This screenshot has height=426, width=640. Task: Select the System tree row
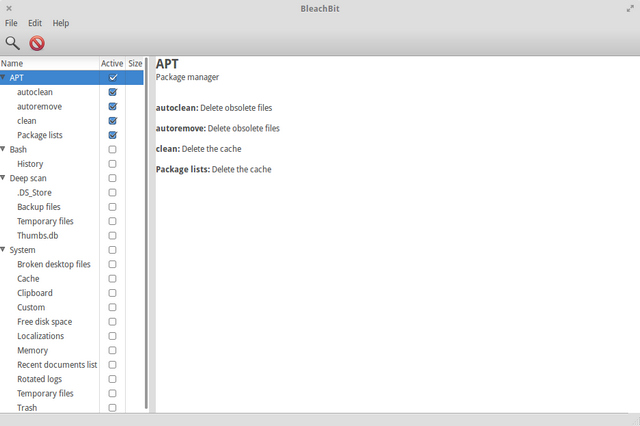click(72, 250)
